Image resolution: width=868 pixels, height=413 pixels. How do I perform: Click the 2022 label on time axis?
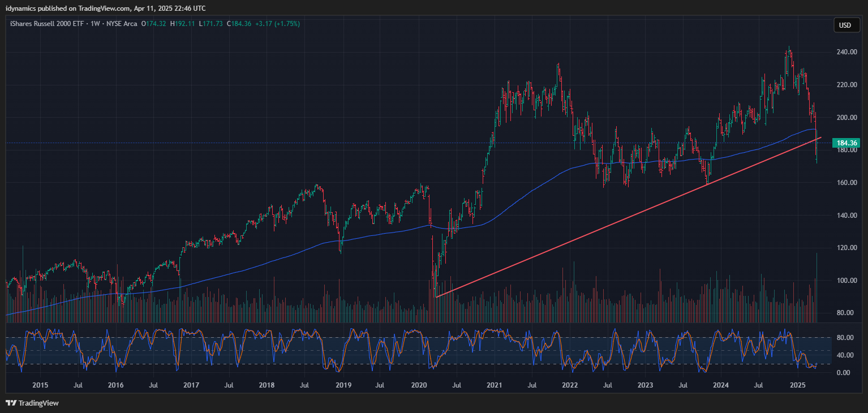(570, 385)
